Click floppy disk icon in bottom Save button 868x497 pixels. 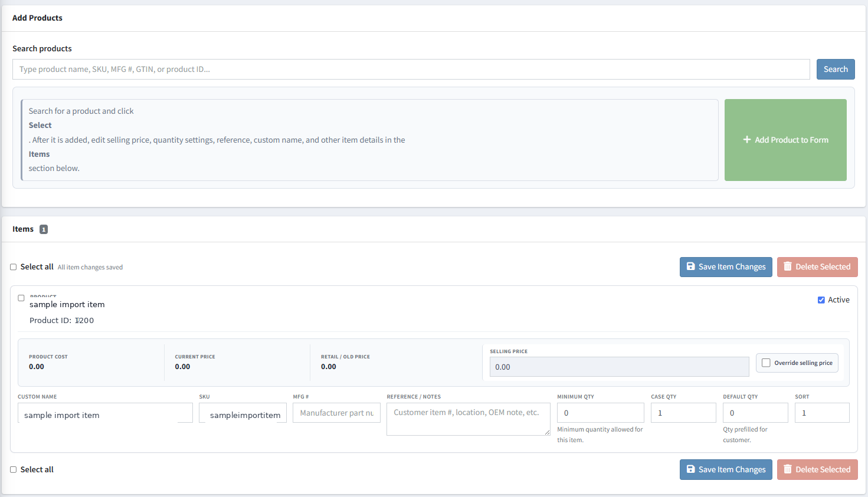[690, 469]
